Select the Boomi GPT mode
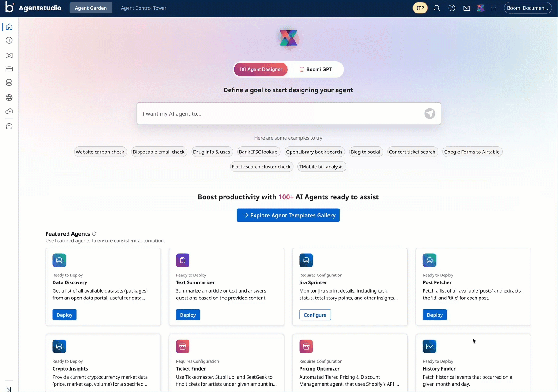The width and height of the screenshot is (558, 392). click(315, 69)
